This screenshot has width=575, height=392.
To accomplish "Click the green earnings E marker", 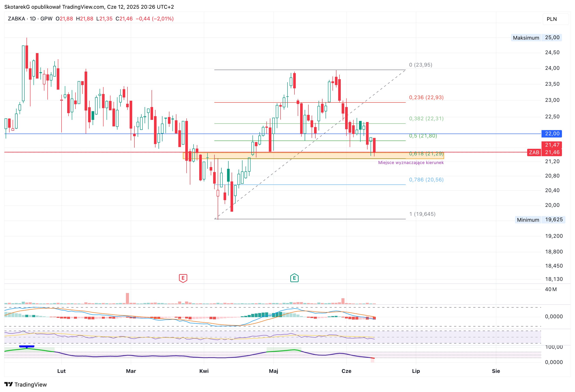I will click(x=294, y=278).
